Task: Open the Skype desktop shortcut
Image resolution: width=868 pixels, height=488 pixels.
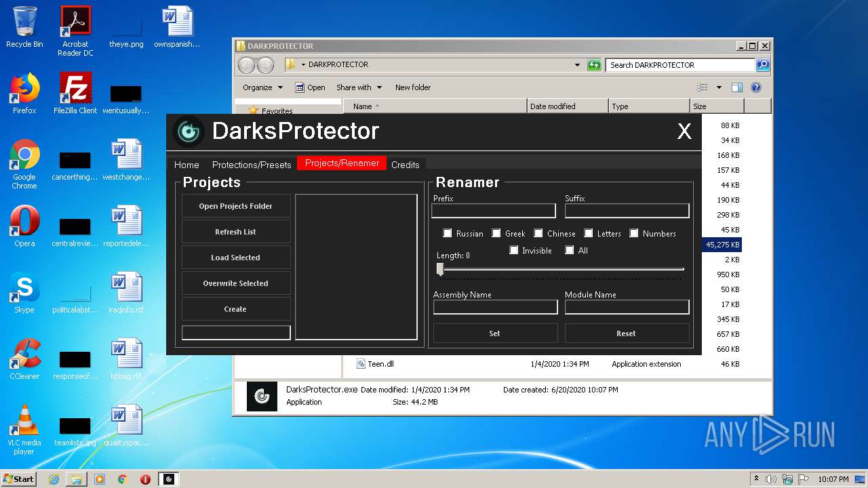Action: pos(24,293)
